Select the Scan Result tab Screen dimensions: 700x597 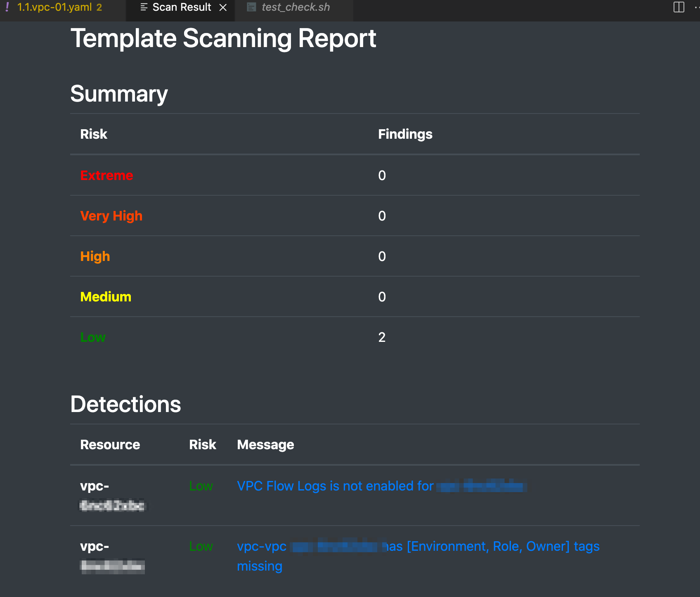pyautogui.click(x=182, y=7)
